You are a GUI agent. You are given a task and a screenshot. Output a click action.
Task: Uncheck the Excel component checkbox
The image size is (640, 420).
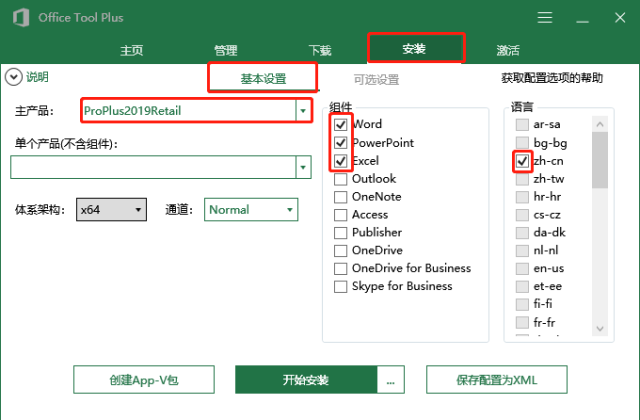(x=340, y=161)
